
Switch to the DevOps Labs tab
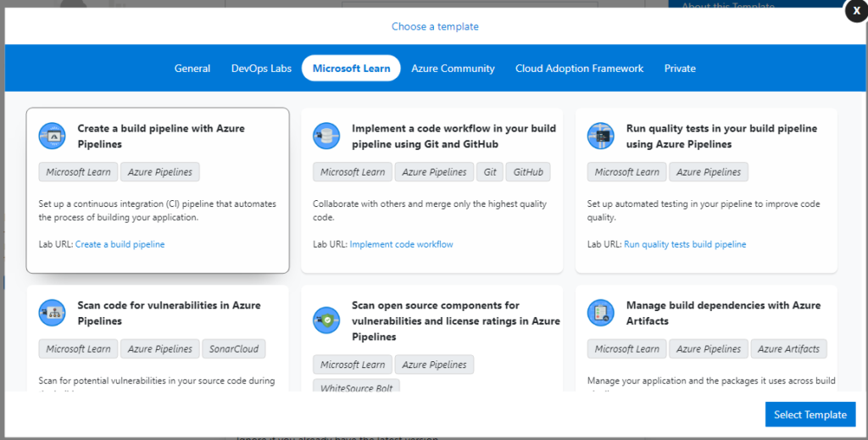point(261,69)
